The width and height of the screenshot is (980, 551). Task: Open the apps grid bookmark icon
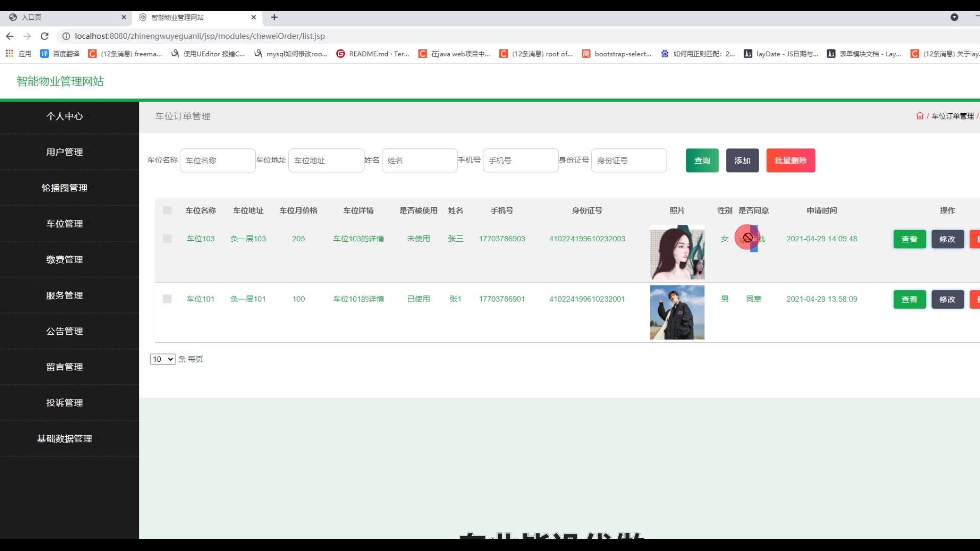click(9, 54)
